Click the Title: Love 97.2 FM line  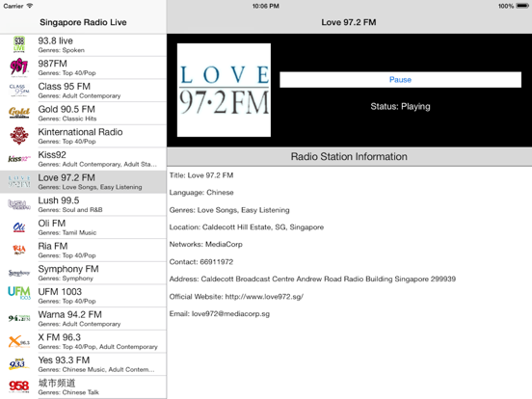point(201,175)
